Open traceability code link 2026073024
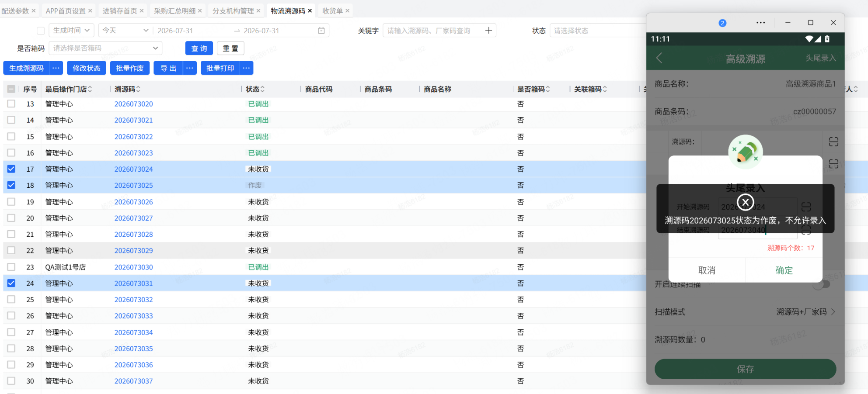 (x=134, y=169)
